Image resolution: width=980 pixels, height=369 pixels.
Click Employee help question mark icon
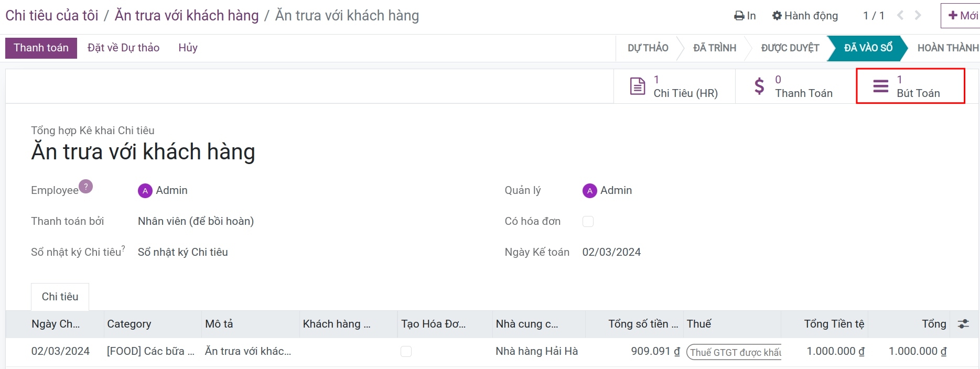[86, 186]
